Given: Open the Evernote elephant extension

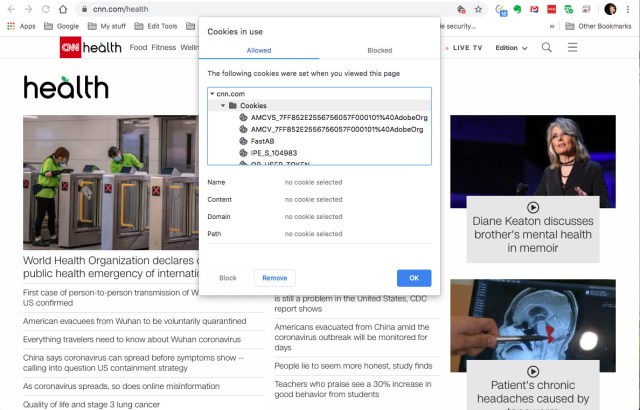Looking at the screenshot, I should (518, 9).
